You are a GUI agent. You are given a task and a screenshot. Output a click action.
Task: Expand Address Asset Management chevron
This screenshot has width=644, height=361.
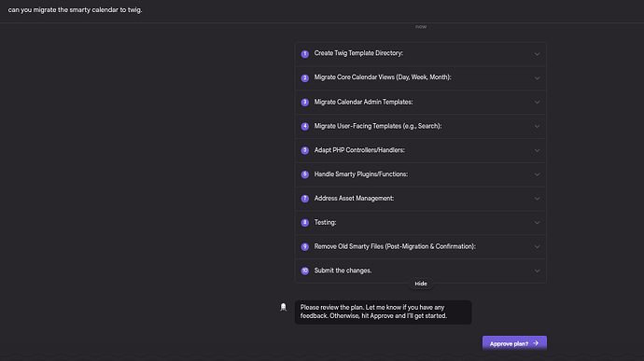point(537,199)
